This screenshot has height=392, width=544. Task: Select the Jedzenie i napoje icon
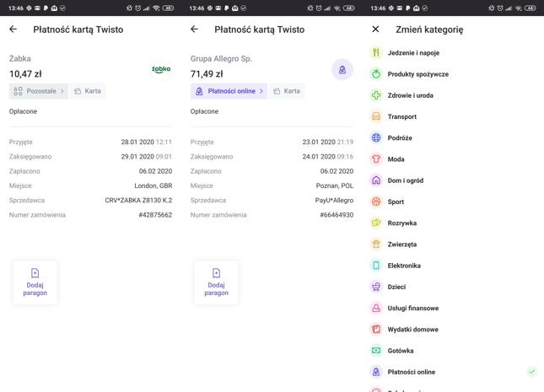(x=376, y=53)
